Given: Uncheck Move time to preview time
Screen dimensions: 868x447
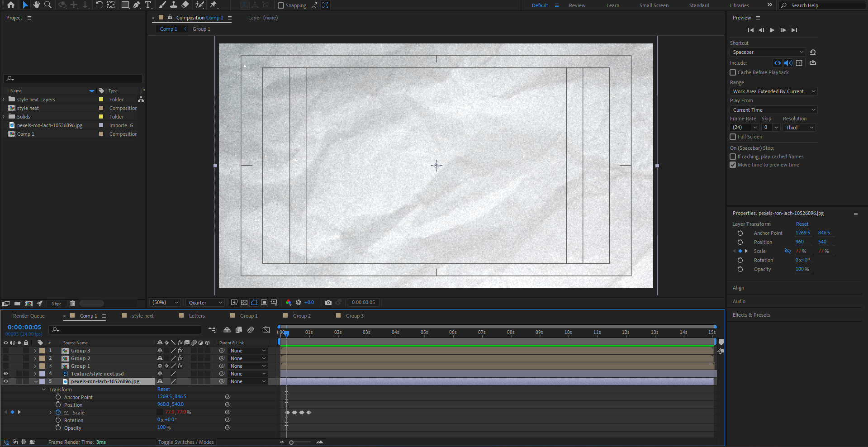Looking at the screenshot, I should pyautogui.click(x=733, y=165).
